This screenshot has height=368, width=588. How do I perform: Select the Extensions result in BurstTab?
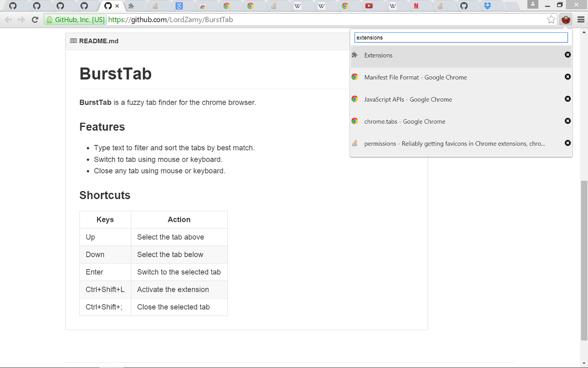coord(461,55)
